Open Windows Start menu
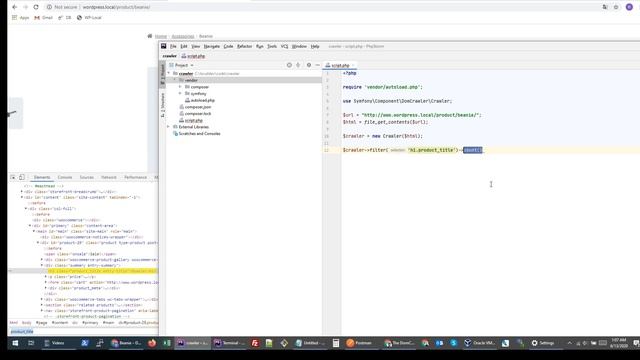The height and width of the screenshot is (360, 640). 15,343
